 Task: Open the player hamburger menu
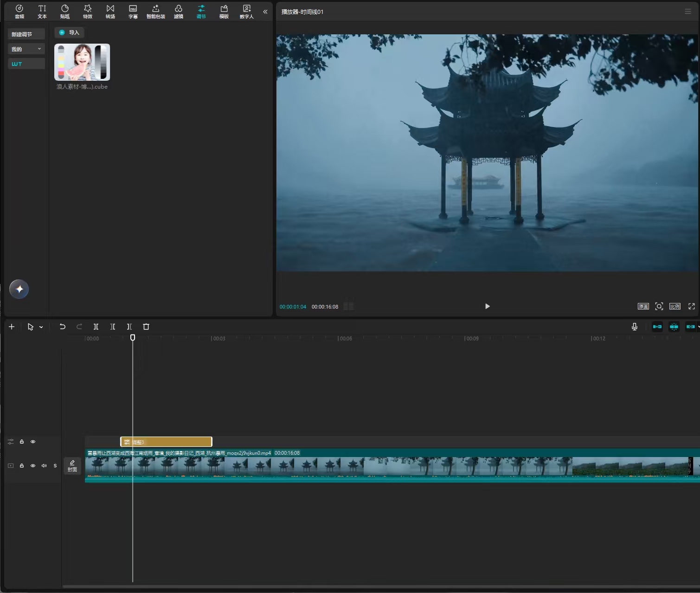[688, 12]
